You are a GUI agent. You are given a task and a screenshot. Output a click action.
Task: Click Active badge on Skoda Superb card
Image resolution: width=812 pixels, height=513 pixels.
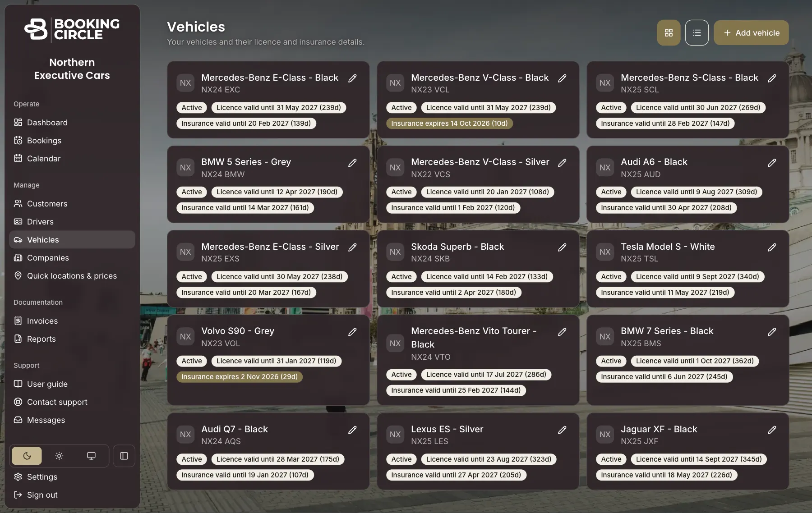tap(401, 277)
